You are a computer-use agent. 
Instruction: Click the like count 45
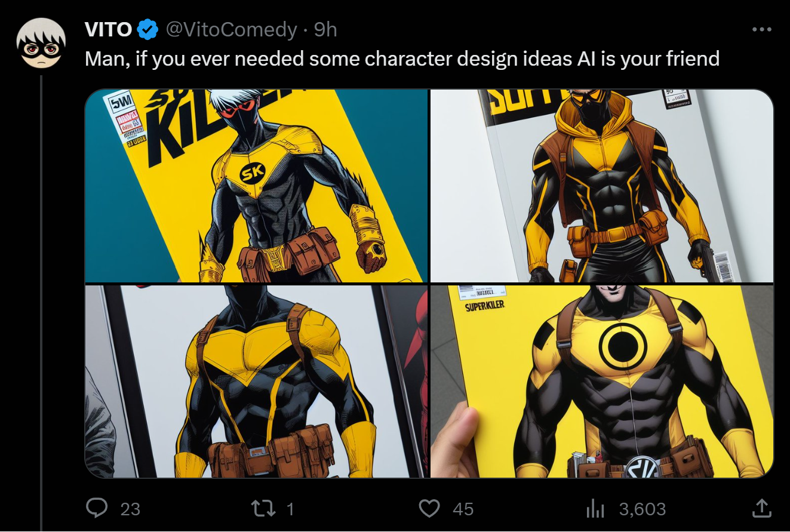pos(463,509)
